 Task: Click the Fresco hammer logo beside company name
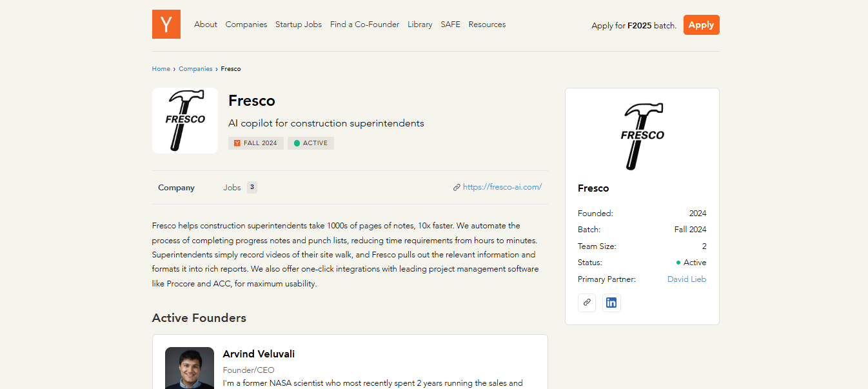tap(185, 121)
